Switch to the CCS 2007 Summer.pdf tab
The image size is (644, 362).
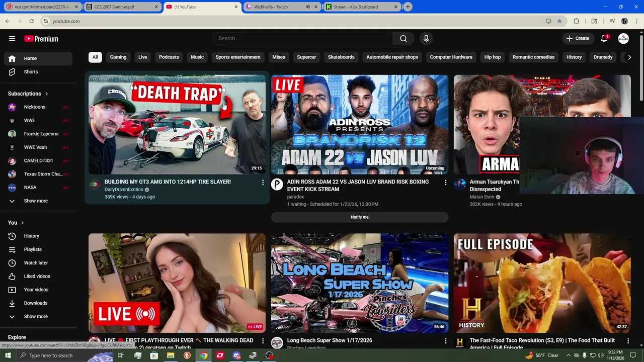pyautogui.click(x=121, y=7)
